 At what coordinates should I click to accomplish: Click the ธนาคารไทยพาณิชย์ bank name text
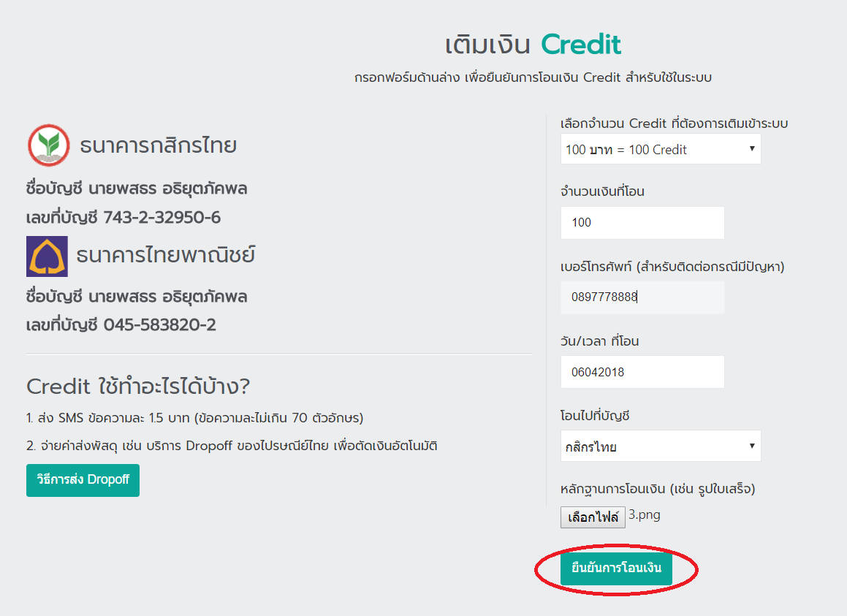166,256
